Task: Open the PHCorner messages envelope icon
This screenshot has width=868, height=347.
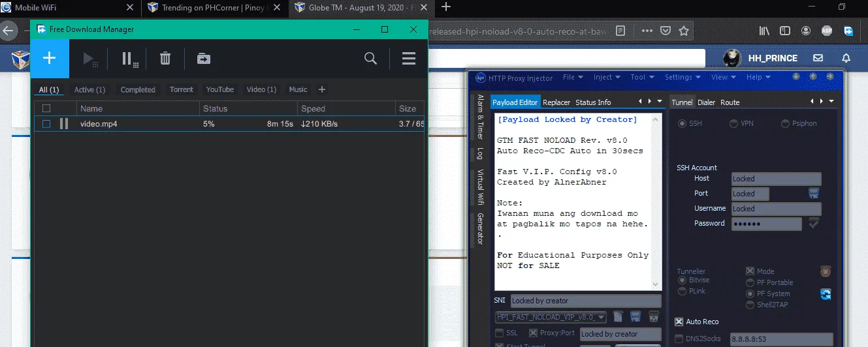Action: [818, 58]
